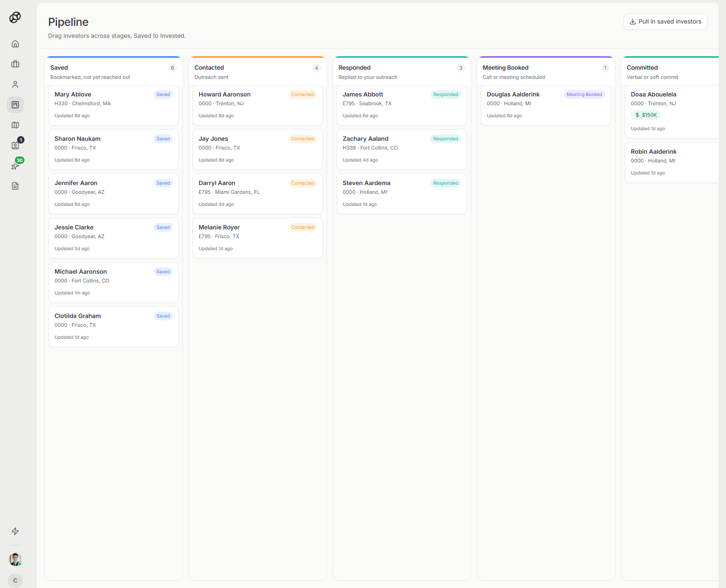
Task: Open Steven Aardema investor card
Action: tap(402, 194)
